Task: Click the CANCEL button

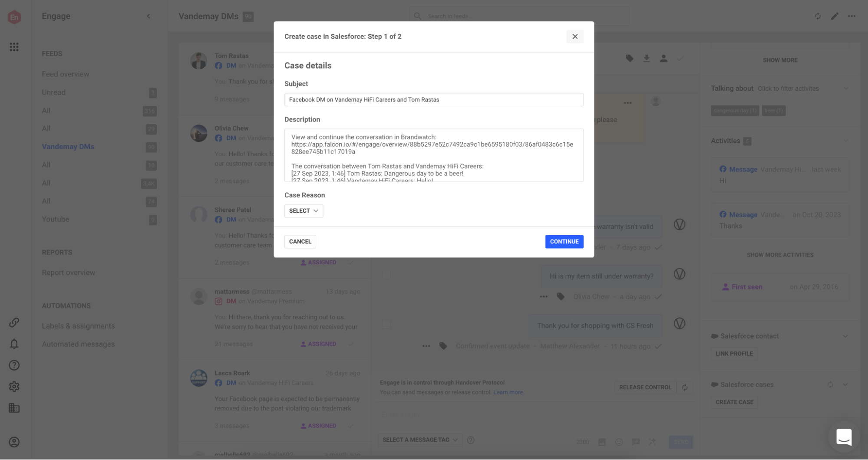Action: [x=300, y=241]
